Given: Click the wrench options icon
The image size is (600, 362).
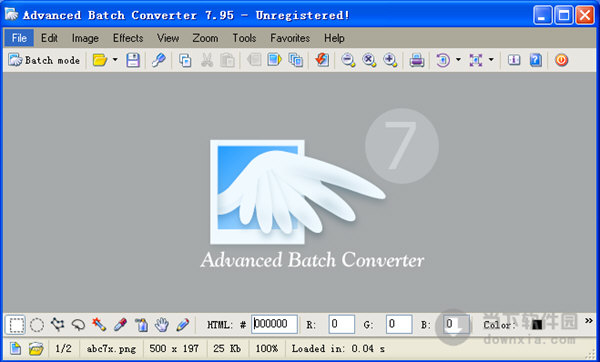Looking at the screenshot, I should coord(158,60).
